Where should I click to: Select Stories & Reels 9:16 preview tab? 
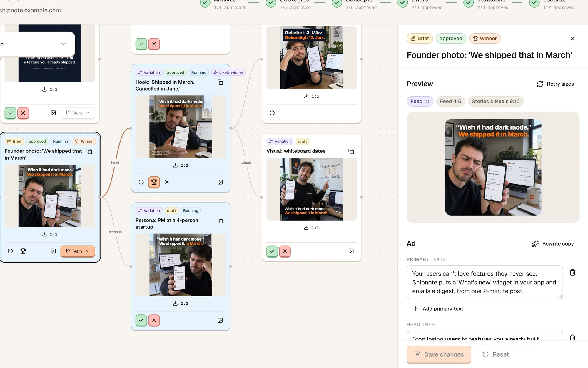point(495,101)
